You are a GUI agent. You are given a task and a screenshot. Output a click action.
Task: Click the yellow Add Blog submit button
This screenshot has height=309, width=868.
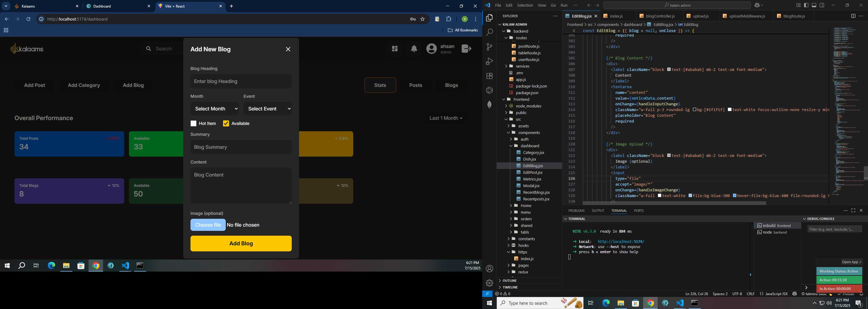[241, 244]
